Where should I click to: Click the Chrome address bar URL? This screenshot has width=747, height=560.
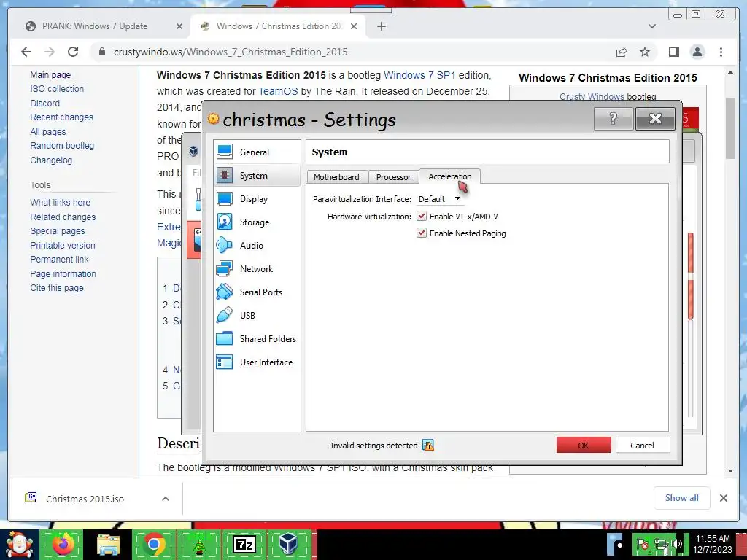231,52
